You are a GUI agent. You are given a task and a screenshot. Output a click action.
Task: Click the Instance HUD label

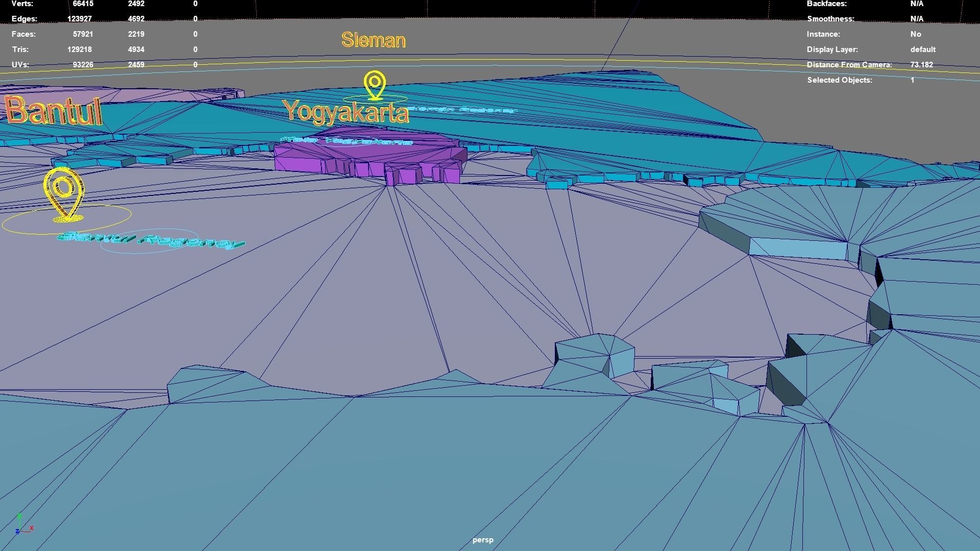823,34
